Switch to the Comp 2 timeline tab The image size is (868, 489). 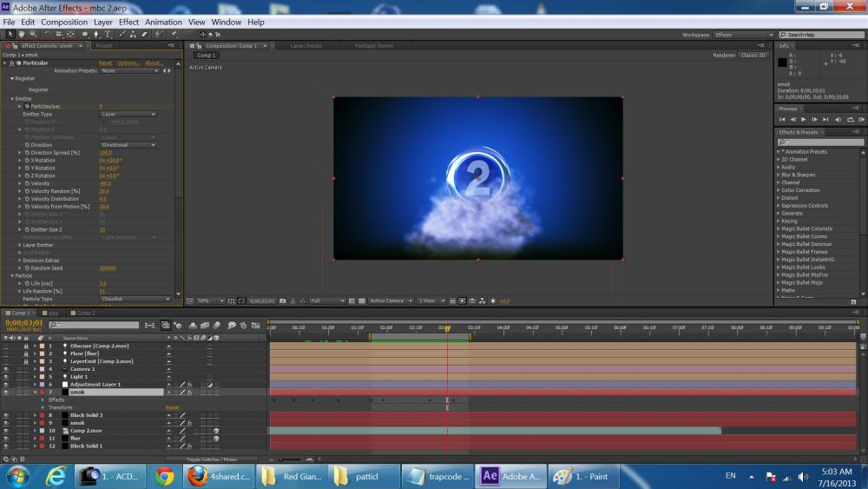(84, 313)
